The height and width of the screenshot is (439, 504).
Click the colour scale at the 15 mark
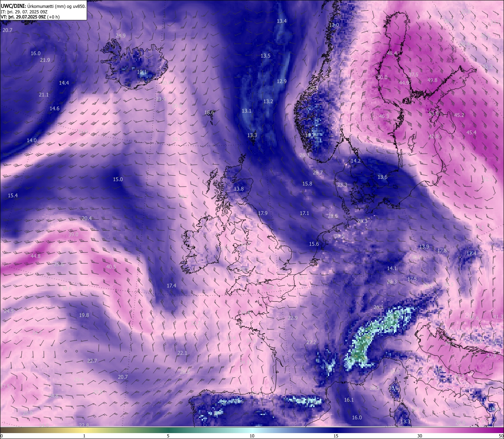pyautogui.click(x=336, y=436)
